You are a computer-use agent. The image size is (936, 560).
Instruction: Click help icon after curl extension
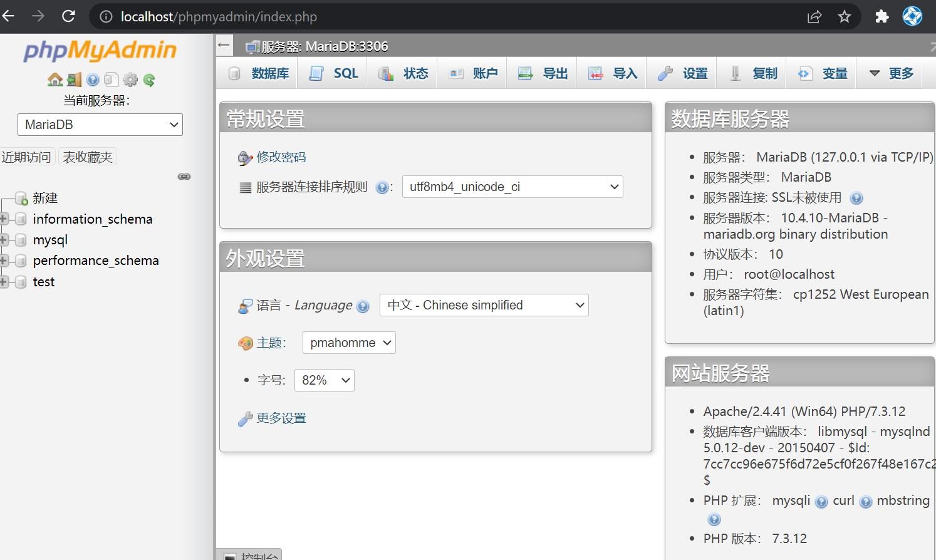point(866,502)
